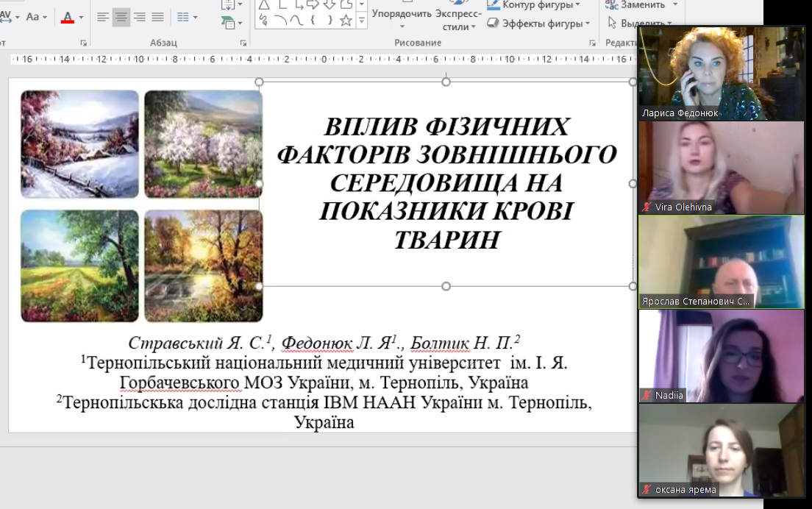Apply red font color with A button
Screen dimensions: 812x509
click(68, 17)
